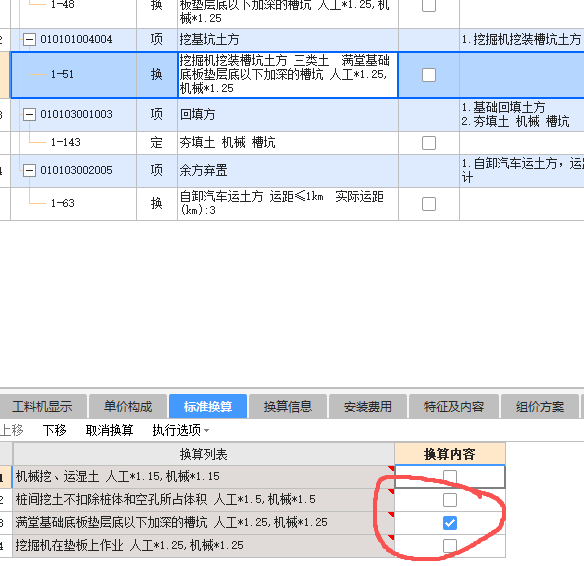
Task: Click the 换算列表 column header
Action: [204, 454]
